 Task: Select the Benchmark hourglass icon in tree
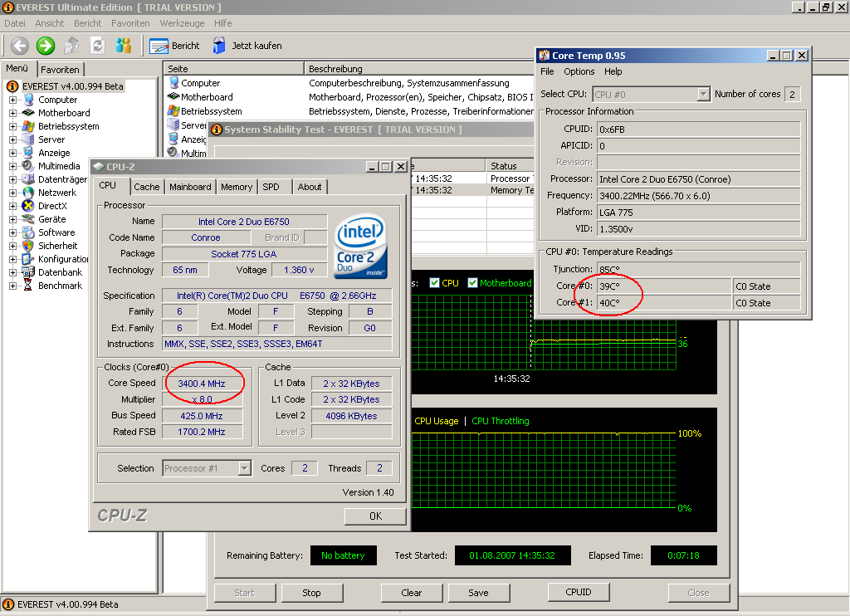29,286
